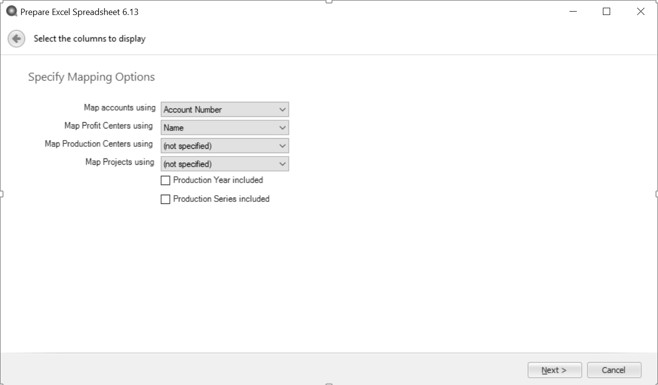The height and width of the screenshot is (385, 658).
Task: Click the 'Map Profit Centers using' label
Action: coord(108,126)
